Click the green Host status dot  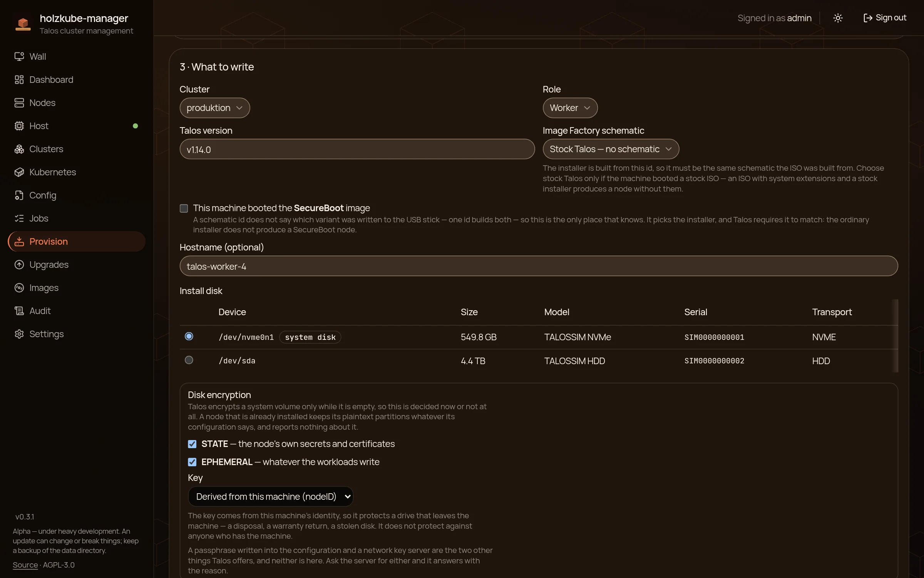point(135,126)
